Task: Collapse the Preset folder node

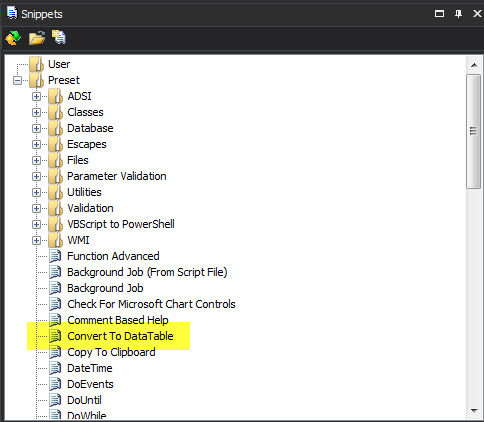Action: [x=17, y=80]
